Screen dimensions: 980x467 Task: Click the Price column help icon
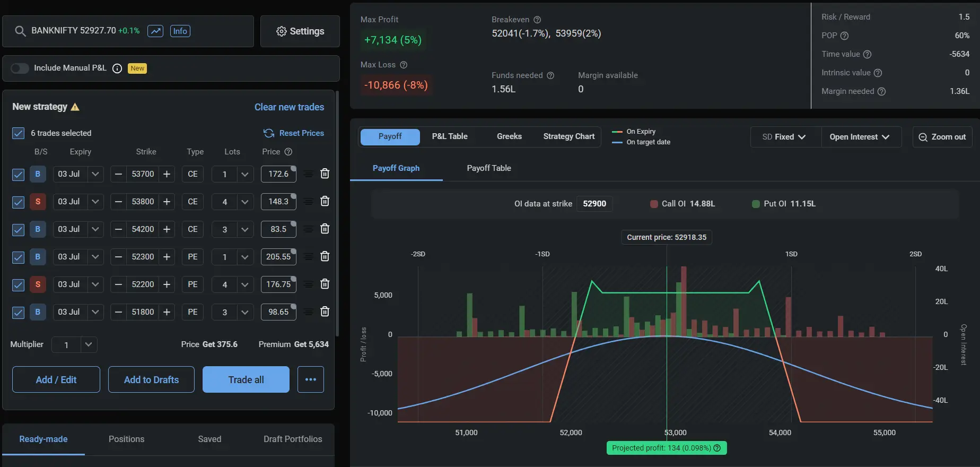(288, 152)
